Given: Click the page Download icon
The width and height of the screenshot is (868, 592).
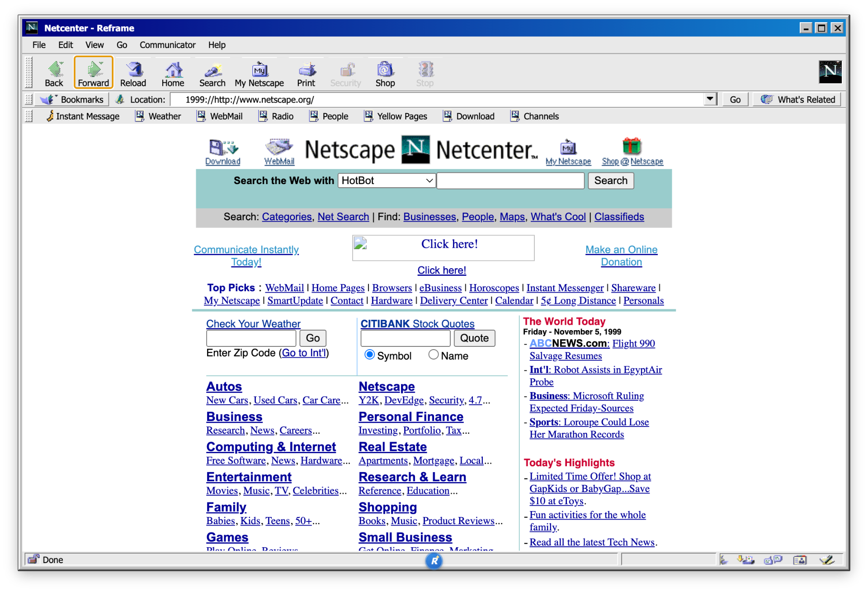Looking at the screenshot, I should pyautogui.click(x=223, y=152).
